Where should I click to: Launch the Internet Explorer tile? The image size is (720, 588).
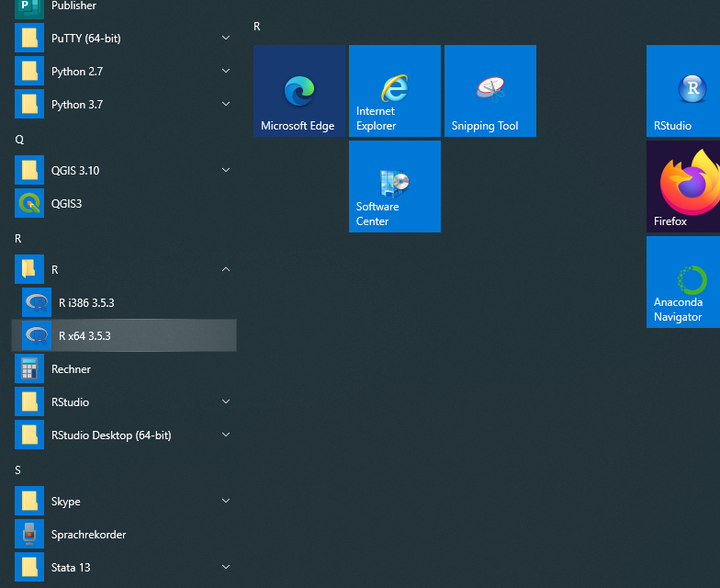tap(394, 91)
